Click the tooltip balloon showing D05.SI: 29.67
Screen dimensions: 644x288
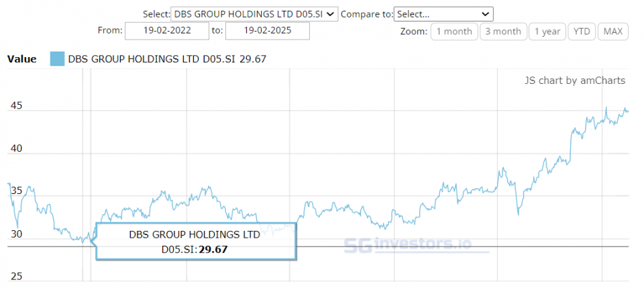(x=196, y=242)
